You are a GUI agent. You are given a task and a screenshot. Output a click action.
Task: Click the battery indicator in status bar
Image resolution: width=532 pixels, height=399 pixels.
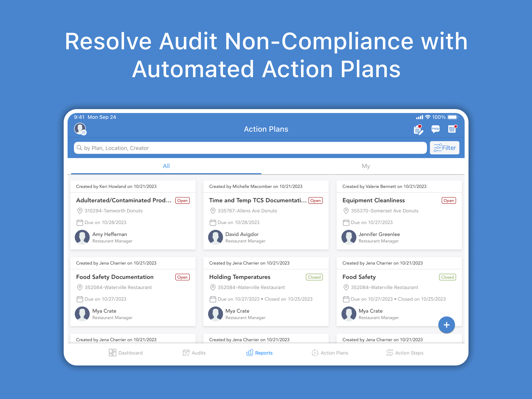453,117
